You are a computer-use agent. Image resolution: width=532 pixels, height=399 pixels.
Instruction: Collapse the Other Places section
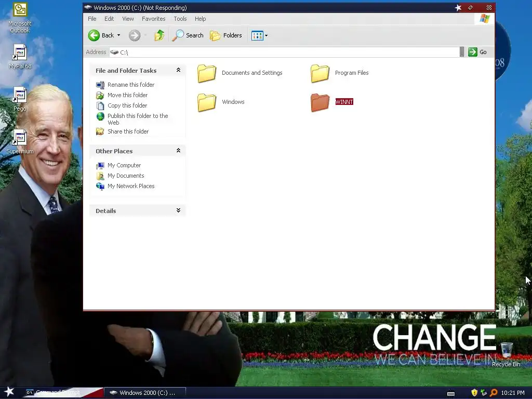pos(178,150)
